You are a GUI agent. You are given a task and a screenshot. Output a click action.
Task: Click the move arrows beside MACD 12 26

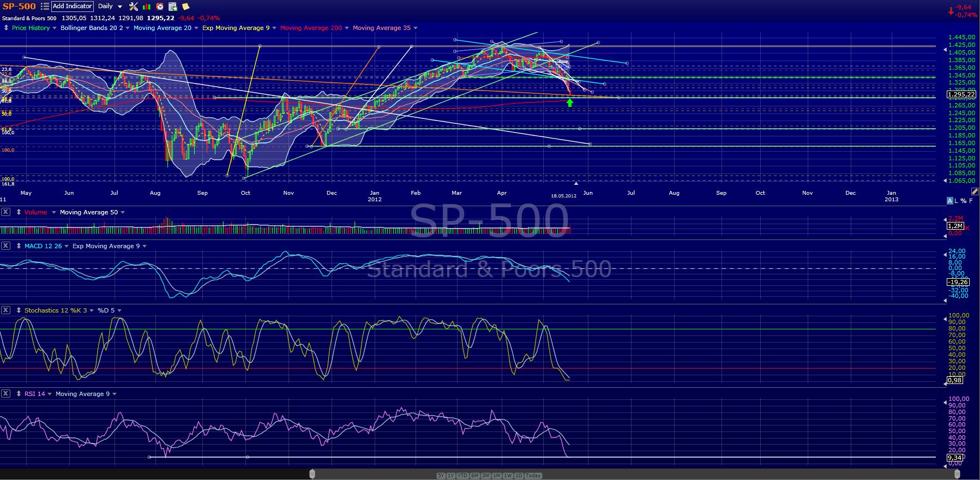19,246
